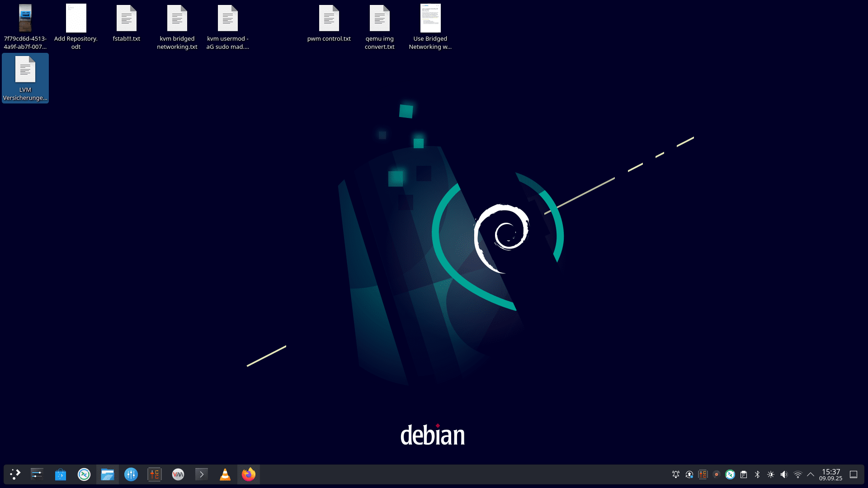Image resolution: width=868 pixels, height=488 pixels.
Task: Launch System Settings from the taskbar
Action: point(37,474)
